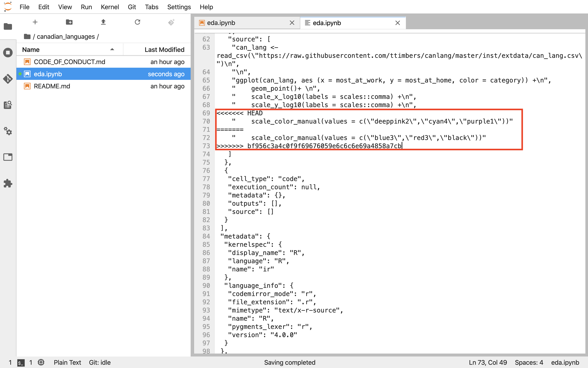Screen dimensions: 588x368
Task: Click the terminal icon in status bar
Action: (21, 363)
